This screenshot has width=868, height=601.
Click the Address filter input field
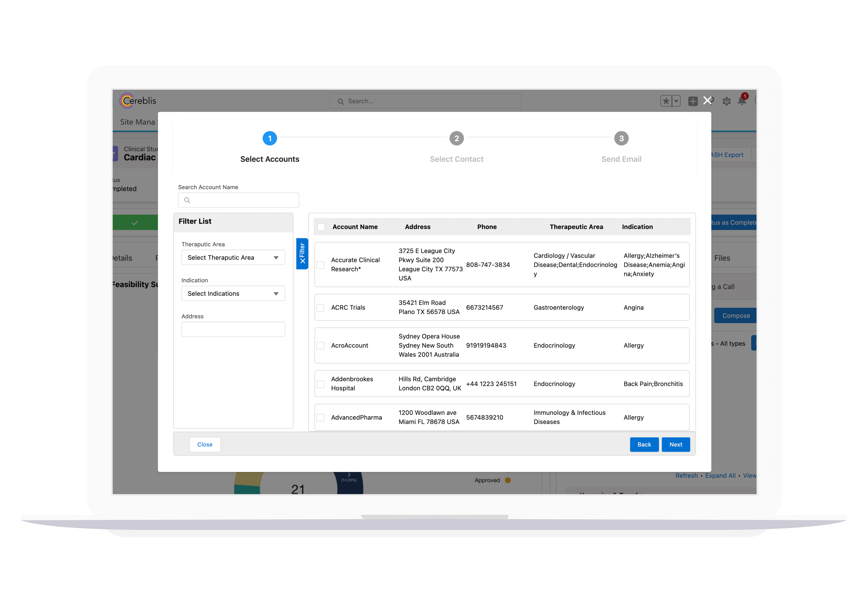[x=233, y=329]
